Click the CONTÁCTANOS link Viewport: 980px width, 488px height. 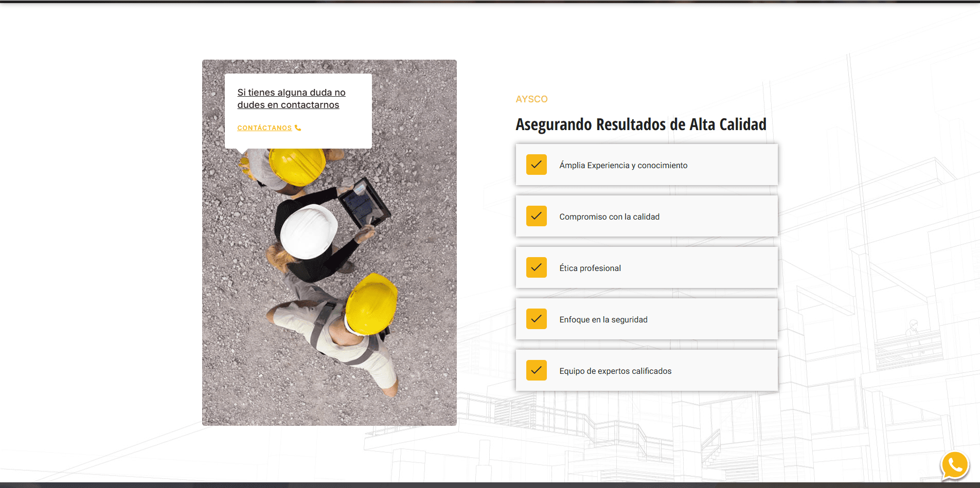coord(264,128)
